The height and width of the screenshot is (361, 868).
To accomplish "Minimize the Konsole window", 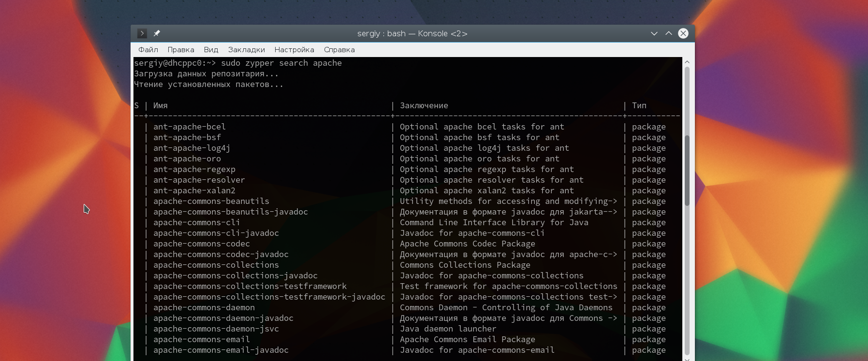I will [x=654, y=33].
